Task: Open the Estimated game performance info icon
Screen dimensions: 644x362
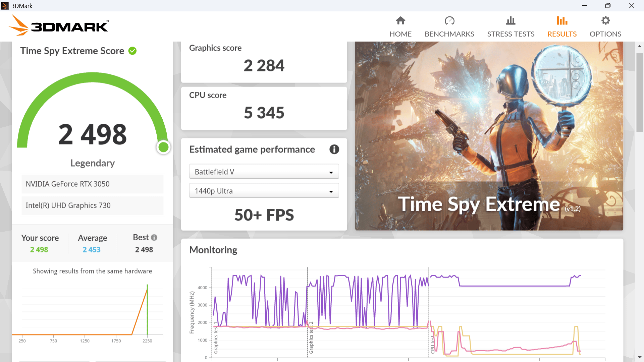Action: [334, 149]
